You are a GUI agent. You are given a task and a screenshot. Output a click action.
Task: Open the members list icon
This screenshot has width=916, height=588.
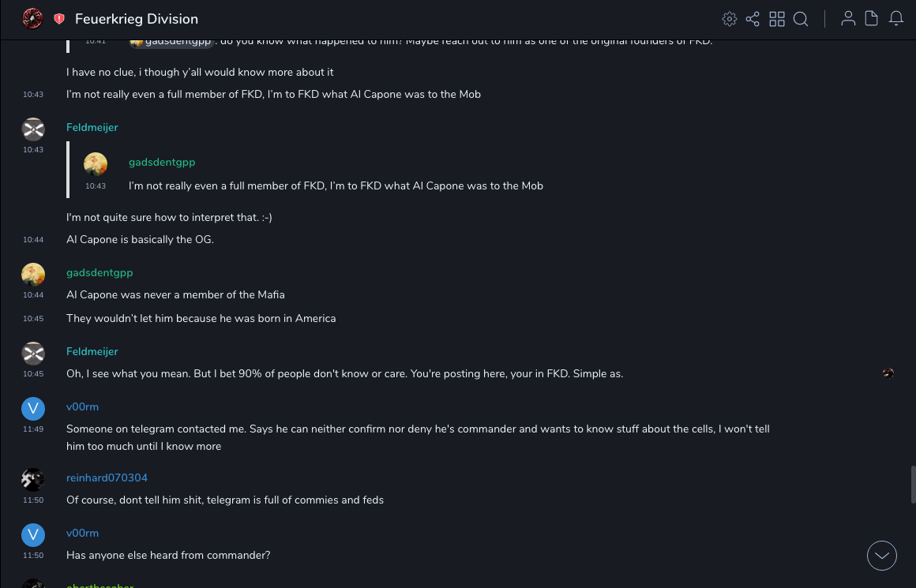848,19
